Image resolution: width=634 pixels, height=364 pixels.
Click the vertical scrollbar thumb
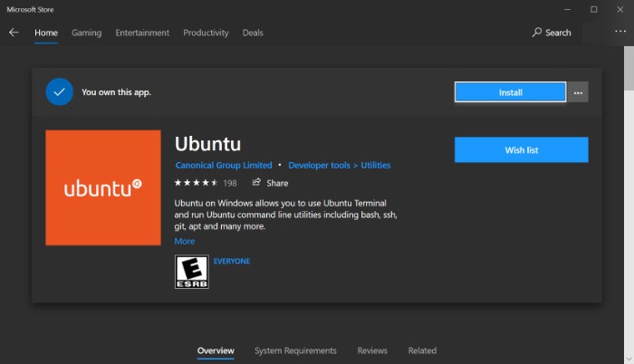[x=629, y=68]
